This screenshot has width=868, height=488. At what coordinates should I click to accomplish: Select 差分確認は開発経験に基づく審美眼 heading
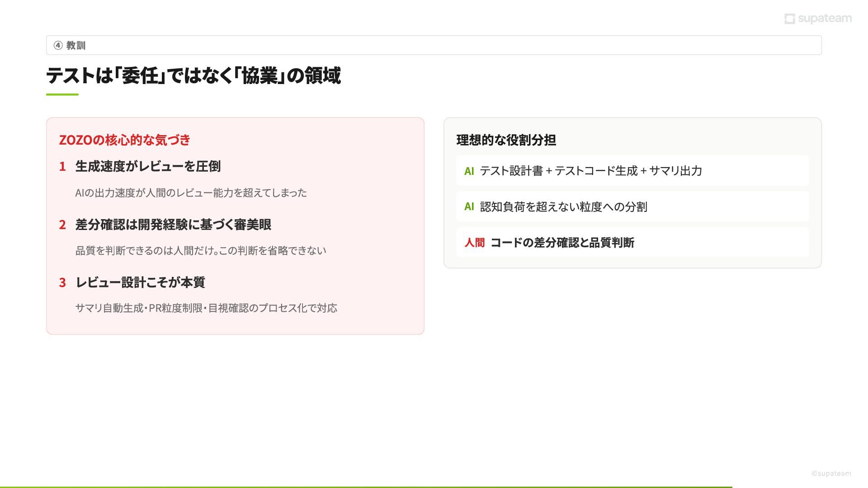point(173,225)
